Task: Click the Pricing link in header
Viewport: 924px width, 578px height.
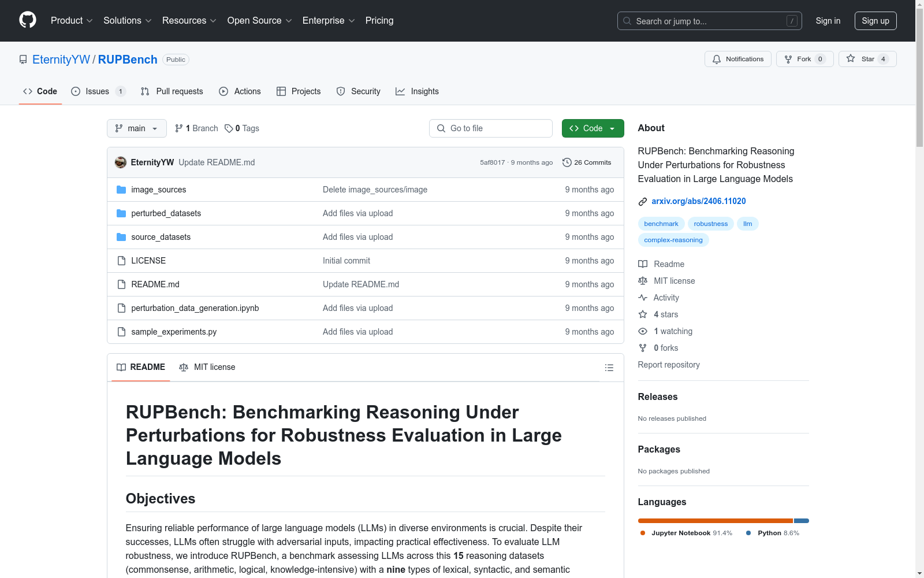Action: click(x=379, y=20)
